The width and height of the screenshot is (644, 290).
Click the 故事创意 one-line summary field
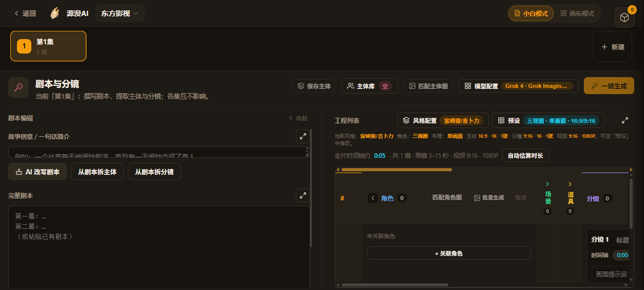click(x=159, y=152)
